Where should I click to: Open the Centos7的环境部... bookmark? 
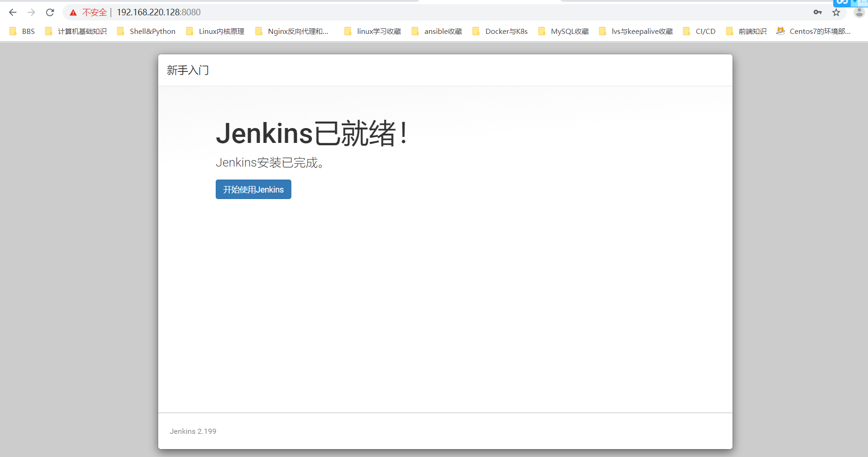point(814,31)
